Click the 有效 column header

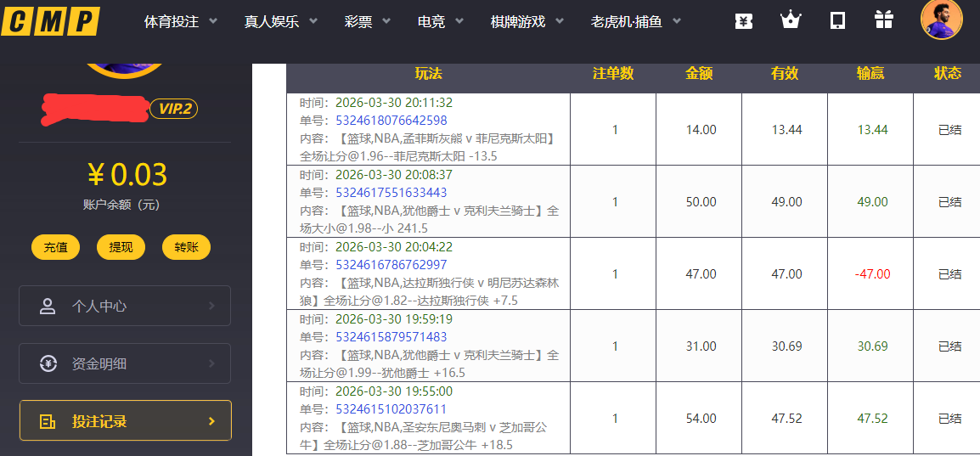point(785,74)
